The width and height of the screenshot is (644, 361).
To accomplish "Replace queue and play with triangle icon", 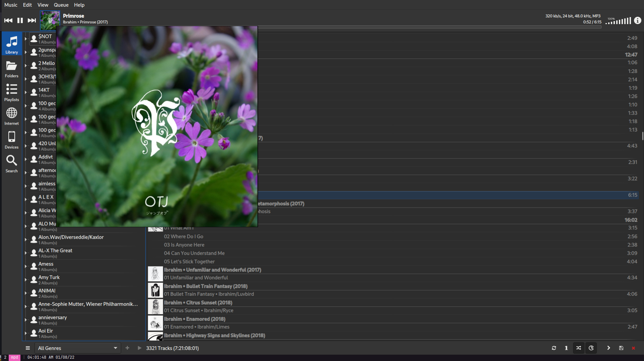I will [139, 348].
